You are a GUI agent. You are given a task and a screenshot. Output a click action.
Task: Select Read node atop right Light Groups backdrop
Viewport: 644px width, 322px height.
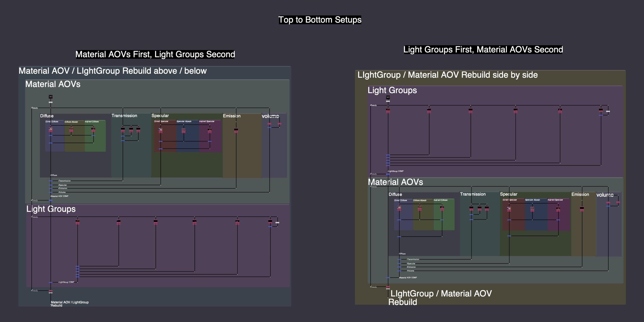388,97
